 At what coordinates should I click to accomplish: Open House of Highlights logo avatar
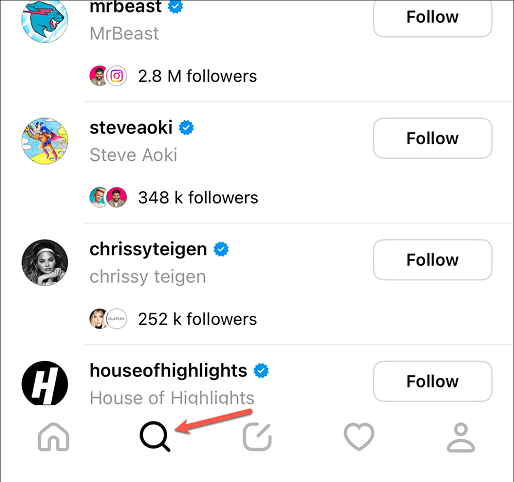coord(45,383)
